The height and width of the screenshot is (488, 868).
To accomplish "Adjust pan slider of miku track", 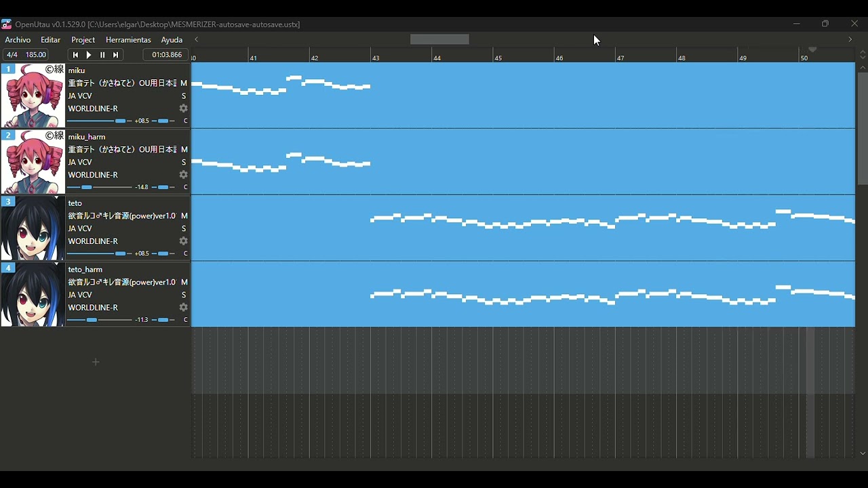I will coord(163,121).
